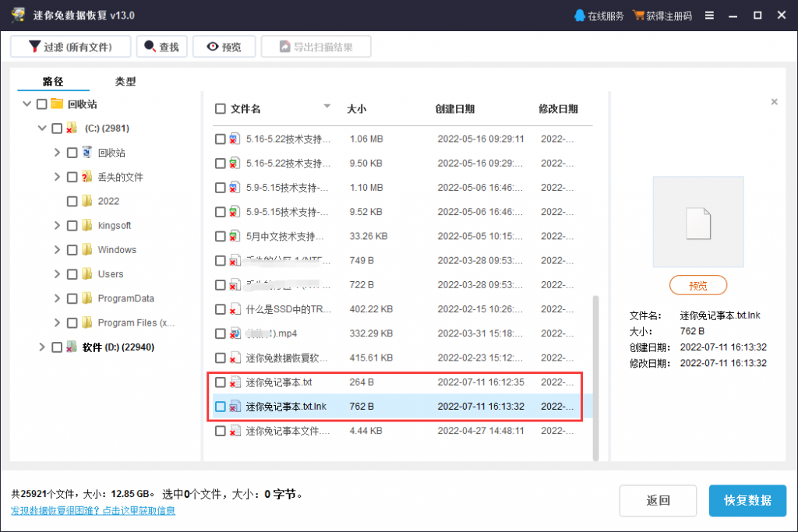Click the Program Files folder icon
This screenshot has width=798, height=532.
click(x=87, y=322)
